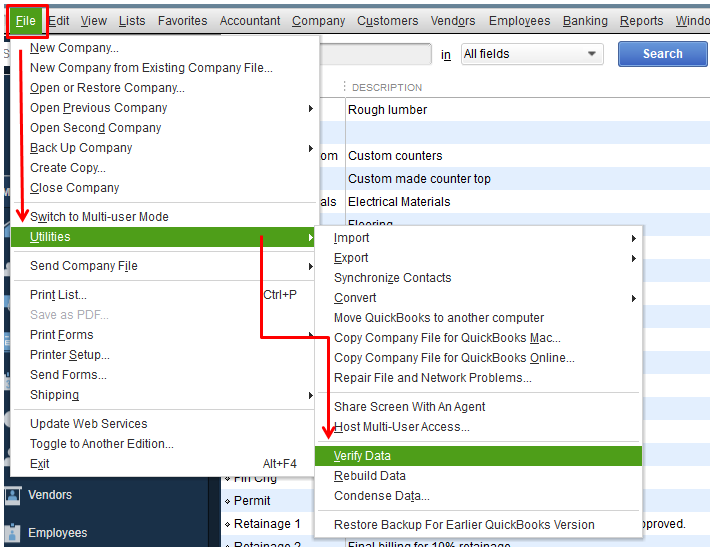Viewport: 710px width, 547px height.
Task: Select New Company from Existing Company File
Action: [x=163, y=67]
